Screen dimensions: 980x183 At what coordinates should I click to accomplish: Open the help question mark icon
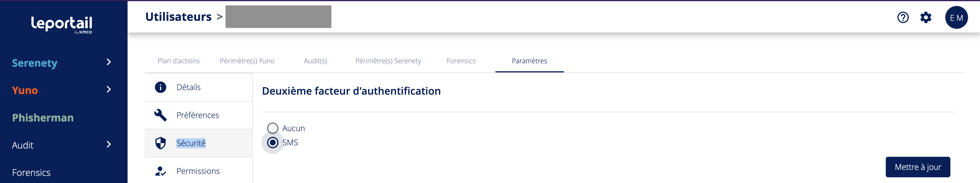point(903,18)
